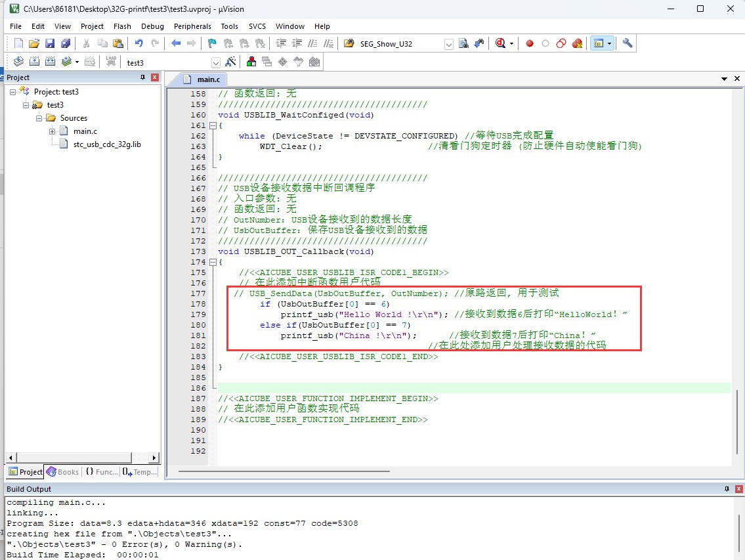This screenshot has height=560, width=745.
Task: Unindent selected lines via the unindent icon
Action: [297, 44]
